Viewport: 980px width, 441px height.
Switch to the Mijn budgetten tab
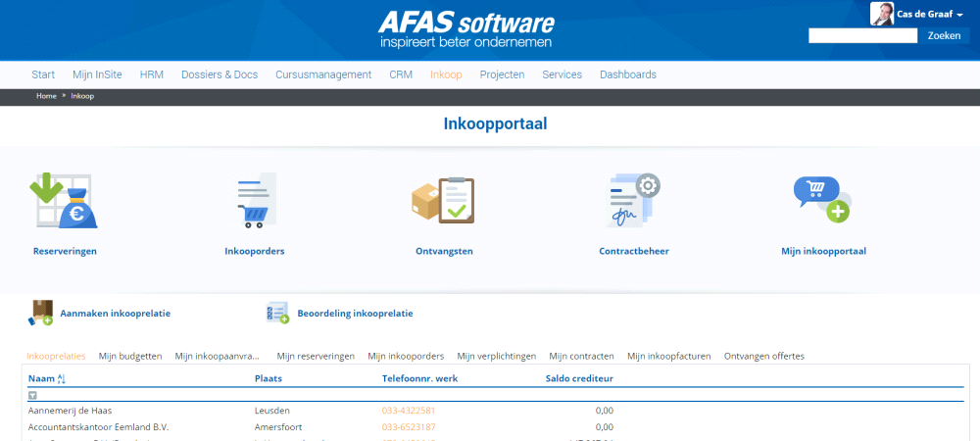tap(130, 356)
